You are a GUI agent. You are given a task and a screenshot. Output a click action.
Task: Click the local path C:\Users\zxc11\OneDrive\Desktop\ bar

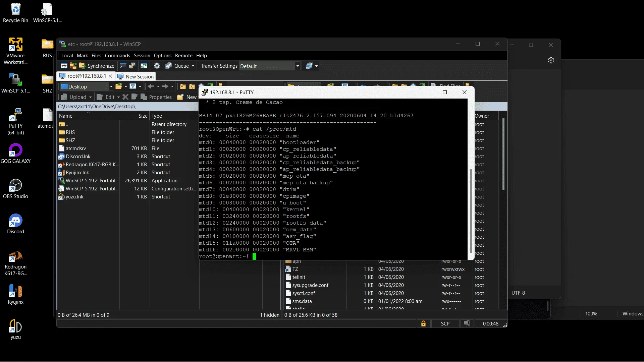(127, 106)
